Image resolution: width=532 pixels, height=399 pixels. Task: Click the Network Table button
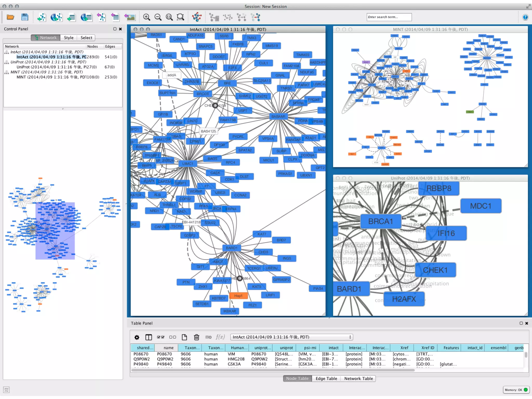click(358, 378)
